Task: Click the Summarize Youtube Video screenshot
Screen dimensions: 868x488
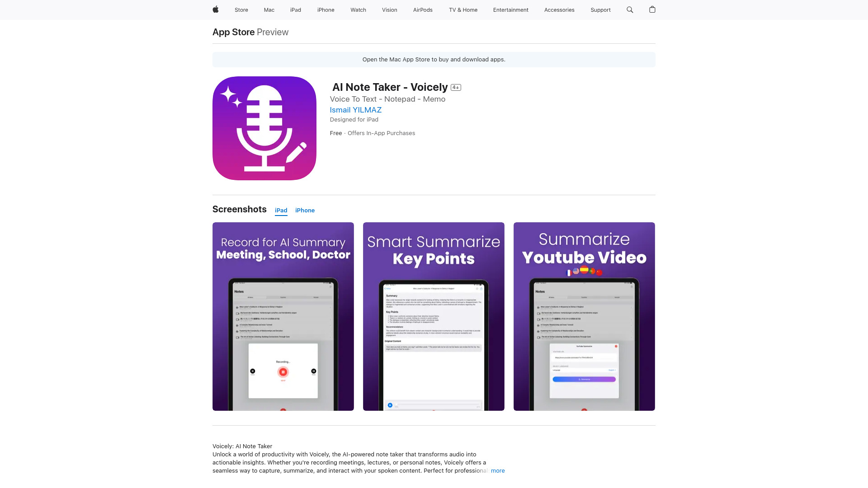Action: click(584, 316)
